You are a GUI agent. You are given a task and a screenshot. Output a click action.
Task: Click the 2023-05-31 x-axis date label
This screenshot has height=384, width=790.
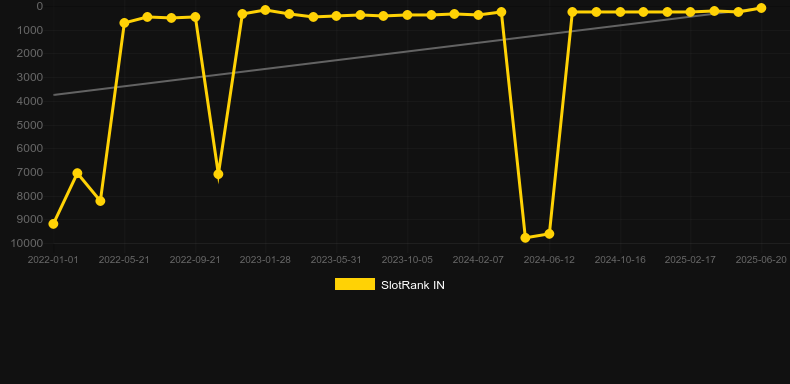click(336, 260)
